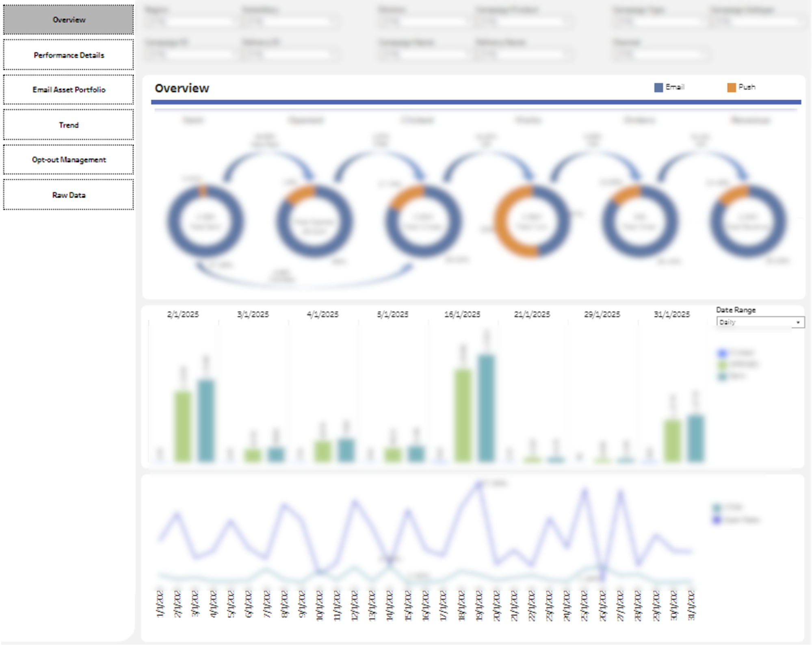Screen dimensions: 812x645
Task: Open Opt-out Management page
Action: tap(68, 160)
